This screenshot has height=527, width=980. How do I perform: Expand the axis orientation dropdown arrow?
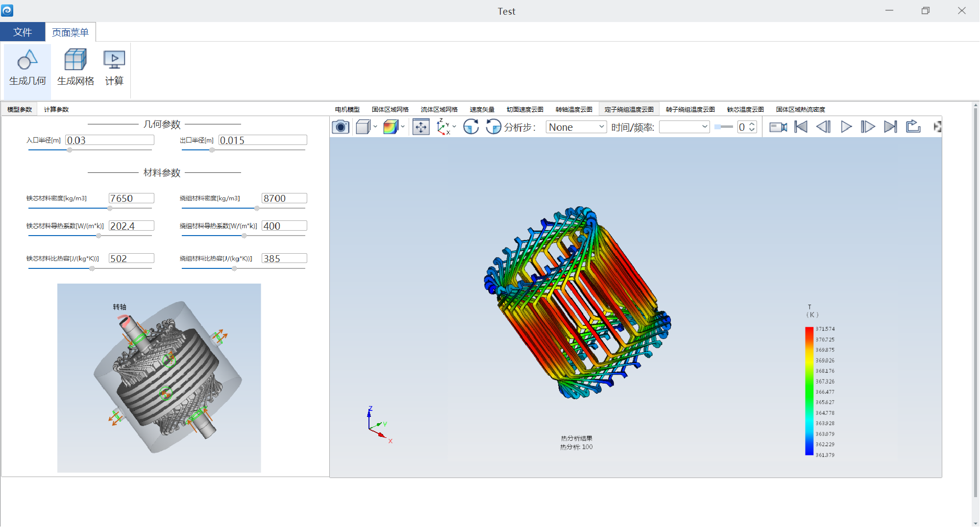pos(454,127)
